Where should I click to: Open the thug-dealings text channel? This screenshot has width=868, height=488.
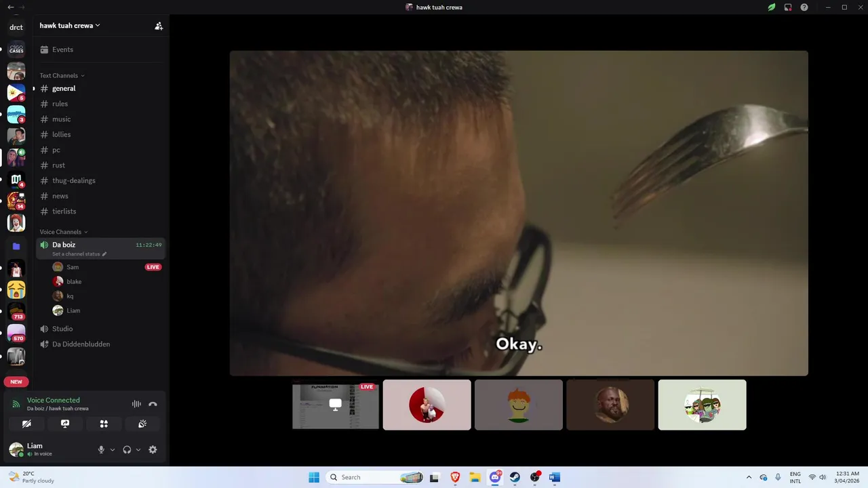click(x=100, y=180)
